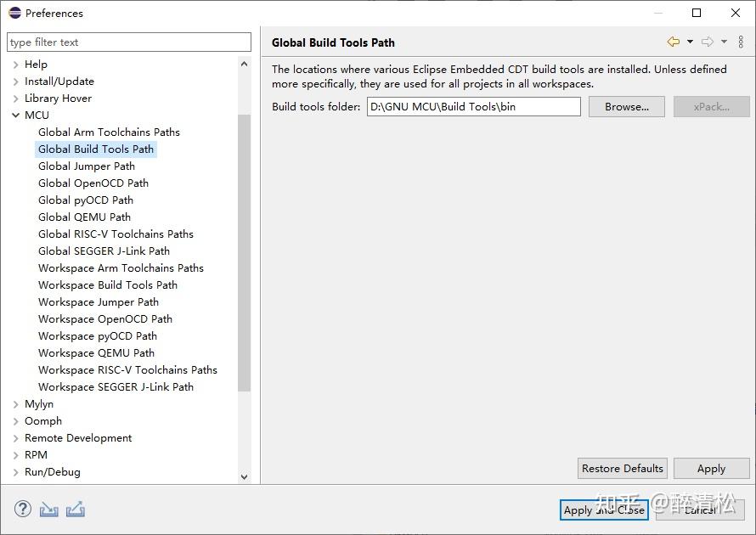Click Restore Defaults button
Image resolution: width=756 pixels, height=535 pixels.
623,469
